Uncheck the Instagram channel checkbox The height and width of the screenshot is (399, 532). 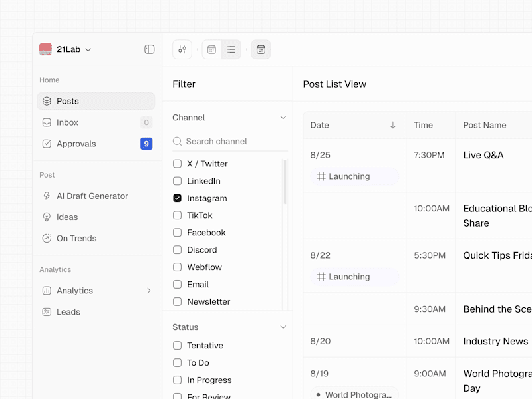[x=177, y=198]
